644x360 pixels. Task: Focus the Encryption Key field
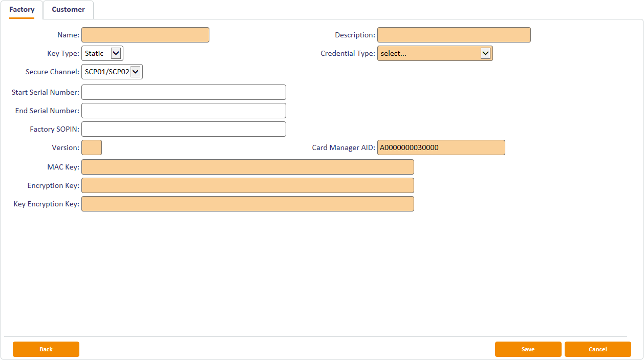coord(247,185)
